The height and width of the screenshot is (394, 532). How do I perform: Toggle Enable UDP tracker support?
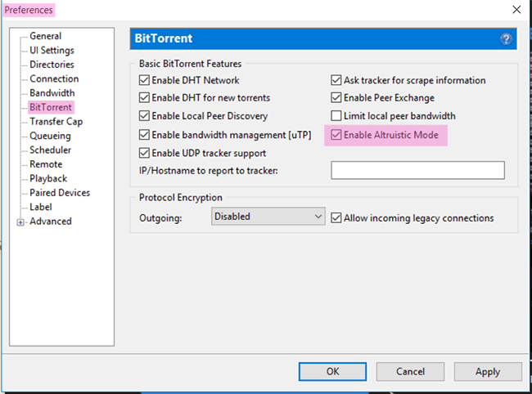(144, 153)
